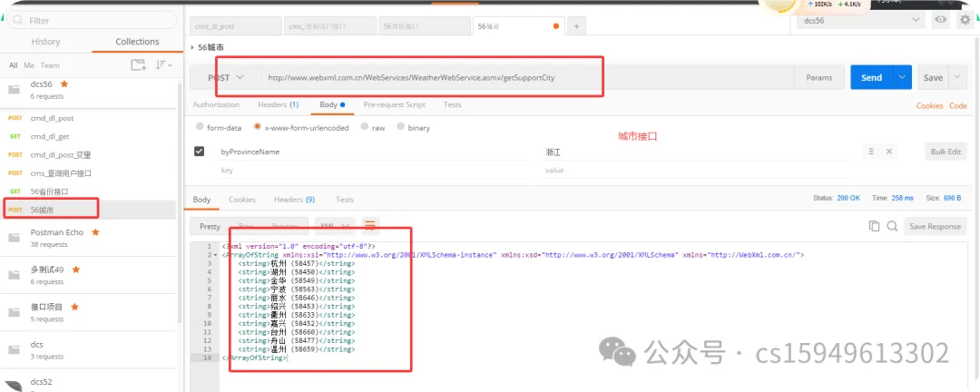Open the Save button dropdown arrow

click(957, 77)
